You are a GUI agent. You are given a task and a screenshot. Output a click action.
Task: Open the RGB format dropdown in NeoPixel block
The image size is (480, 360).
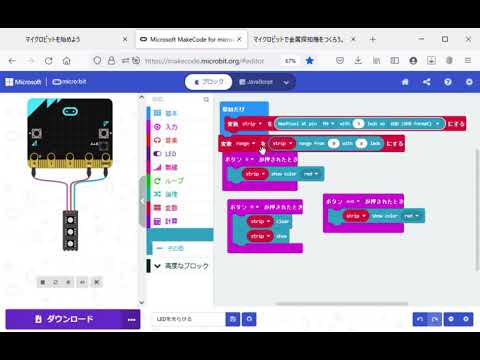click(x=415, y=124)
